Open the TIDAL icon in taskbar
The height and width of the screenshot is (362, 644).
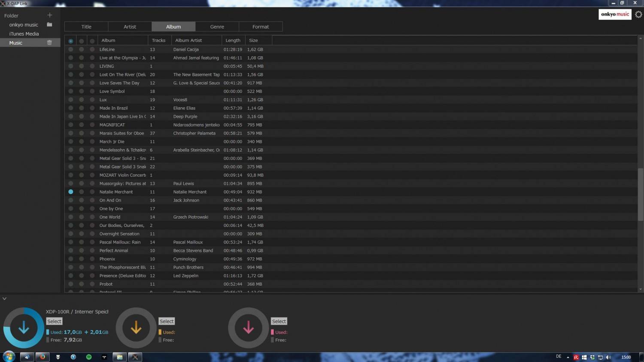coord(104,357)
